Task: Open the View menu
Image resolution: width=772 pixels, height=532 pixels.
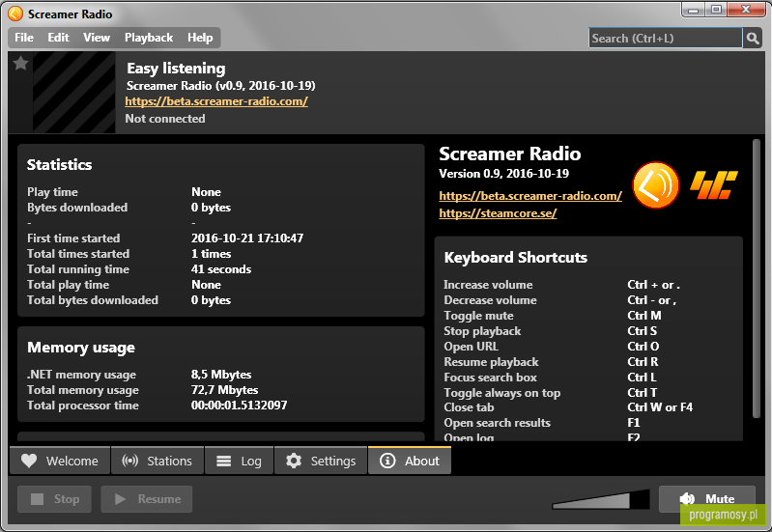Action: click(96, 38)
